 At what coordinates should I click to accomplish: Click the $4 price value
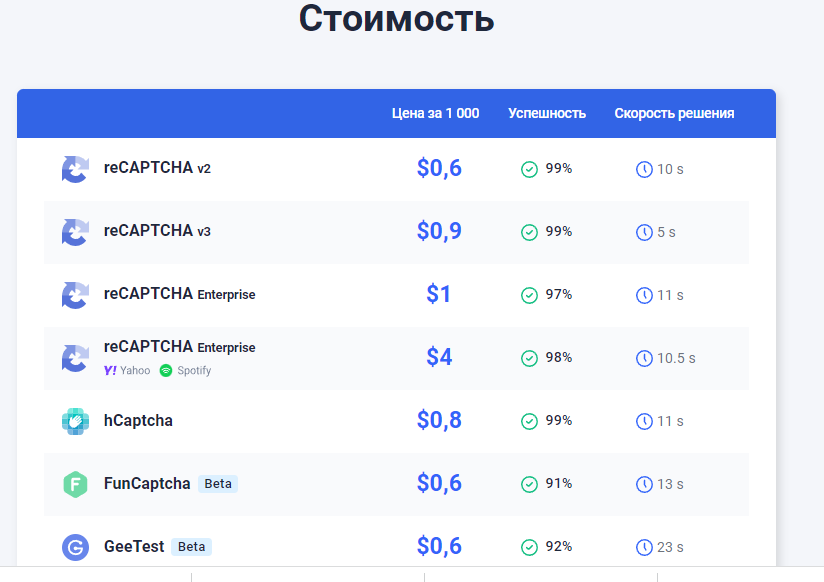pos(439,357)
